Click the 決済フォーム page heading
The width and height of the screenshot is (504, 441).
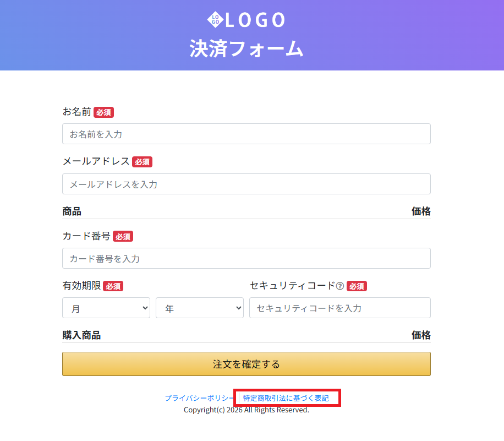point(246,48)
